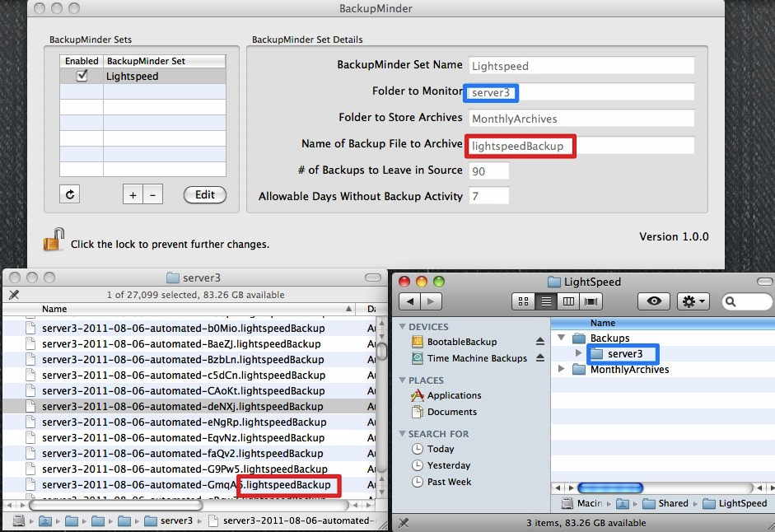775x532 pixels.
Task: Click the computer icon in server3 path bar
Action: (x=19, y=520)
